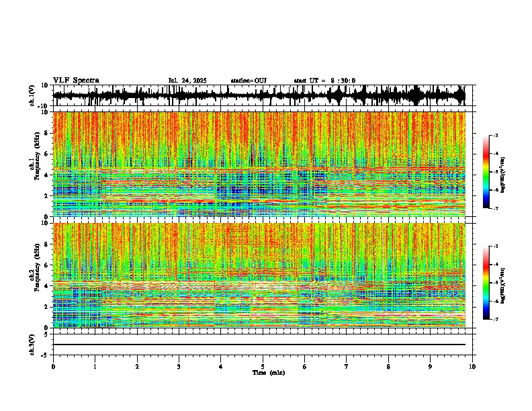Click inside the ch.1 spectrogram panel

[x=259, y=164]
